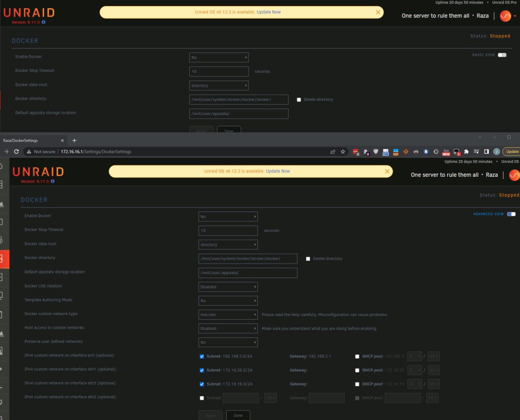Image resolution: width=520 pixels, height=420 pixels.
Task: Click Update Now link in lower banner
Action: click(278, 172)
